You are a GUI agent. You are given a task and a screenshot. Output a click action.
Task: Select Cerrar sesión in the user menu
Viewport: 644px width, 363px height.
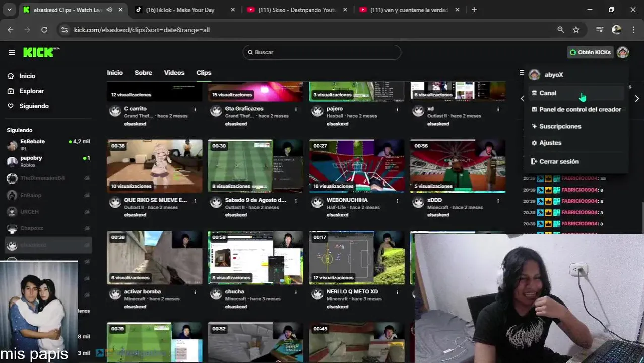click(x=577, y=161)
